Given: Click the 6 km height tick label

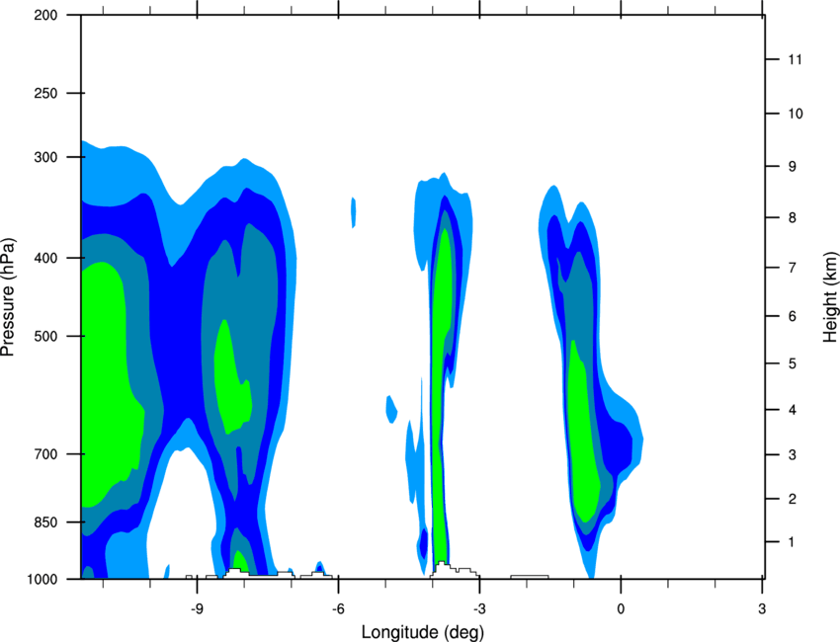Looking at the screenshot, I should click(793, 316).
